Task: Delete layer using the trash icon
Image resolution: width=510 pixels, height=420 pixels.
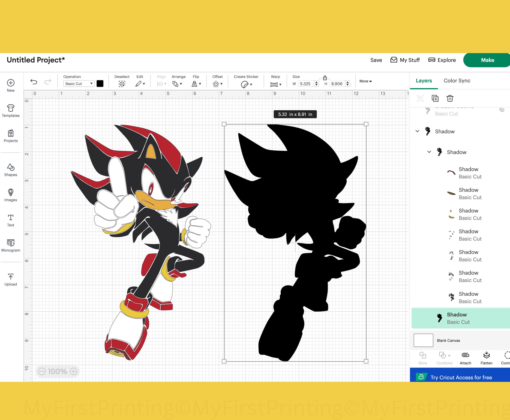Action: pos(450,98)
